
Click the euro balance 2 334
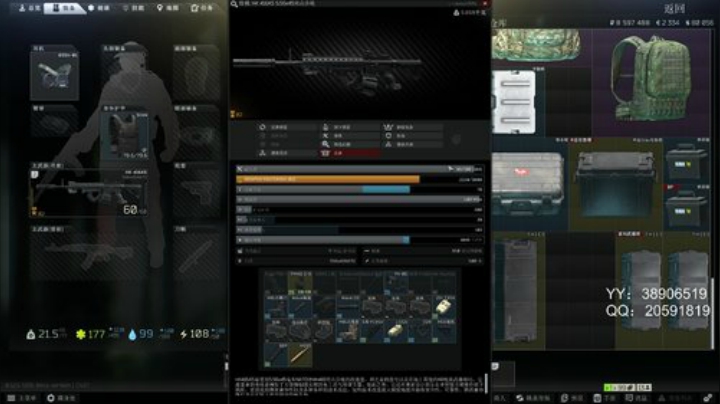pos(669,22)
